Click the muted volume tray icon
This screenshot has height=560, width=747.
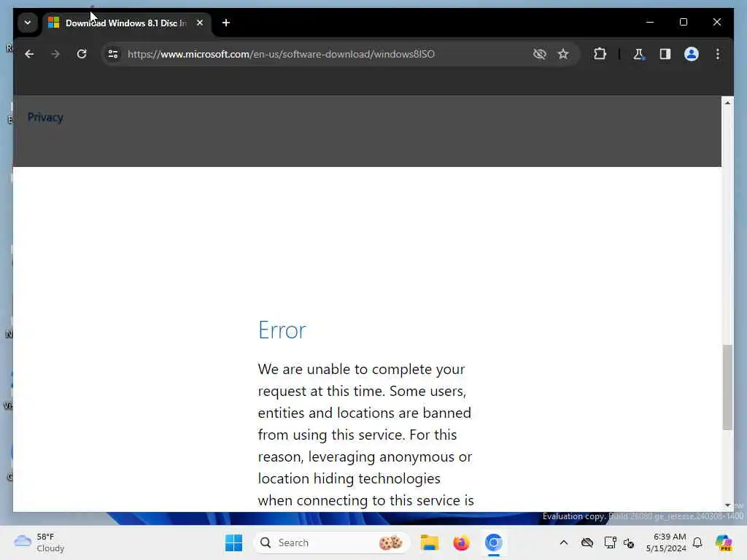pyautogui.click(x=629, y=542)
